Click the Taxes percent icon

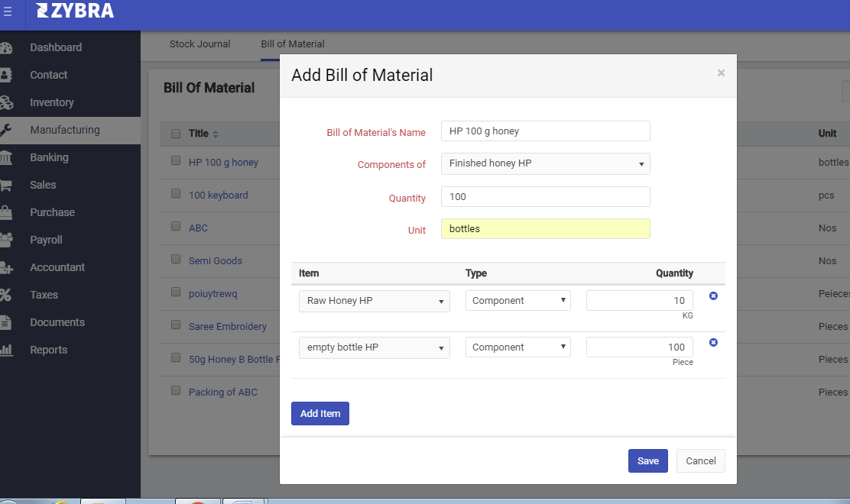pos(6,295)
